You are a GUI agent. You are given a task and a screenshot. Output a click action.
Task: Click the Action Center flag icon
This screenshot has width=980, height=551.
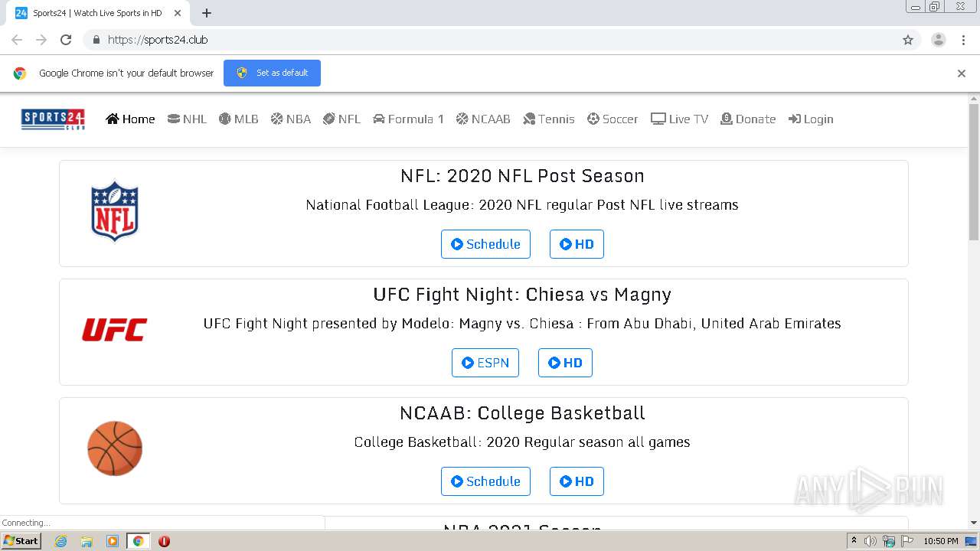[907, 541]
